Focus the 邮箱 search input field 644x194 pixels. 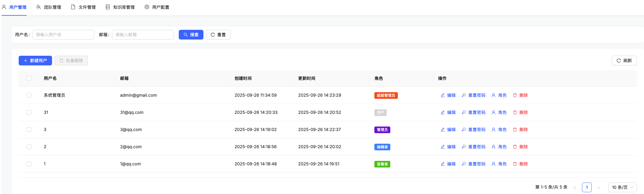point(143,35)
